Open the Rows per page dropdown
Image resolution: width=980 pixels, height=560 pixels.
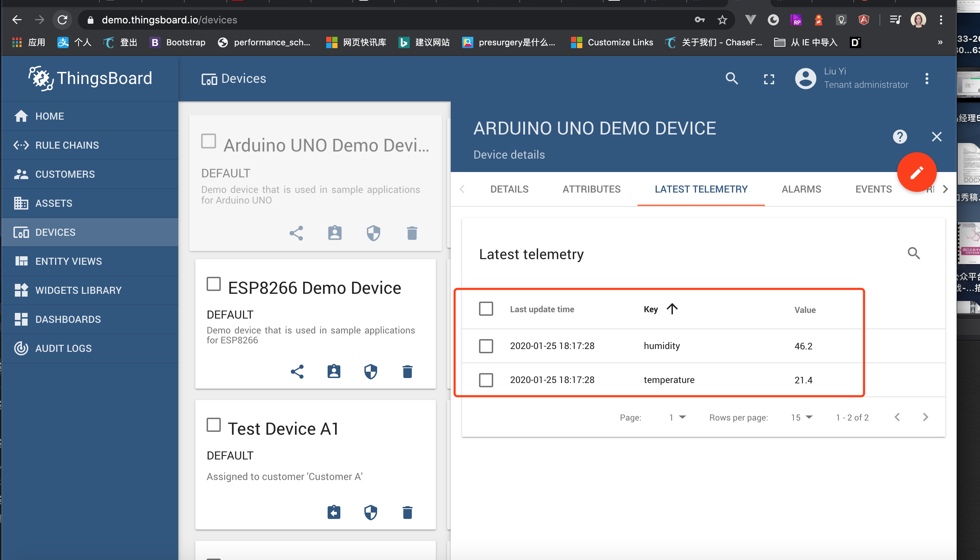[x=801, y=417]
